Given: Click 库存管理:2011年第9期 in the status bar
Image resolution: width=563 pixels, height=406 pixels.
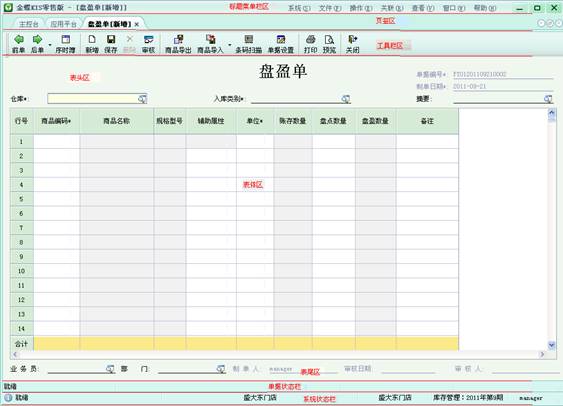Looking at the screenshot, I should coord(468,397).
